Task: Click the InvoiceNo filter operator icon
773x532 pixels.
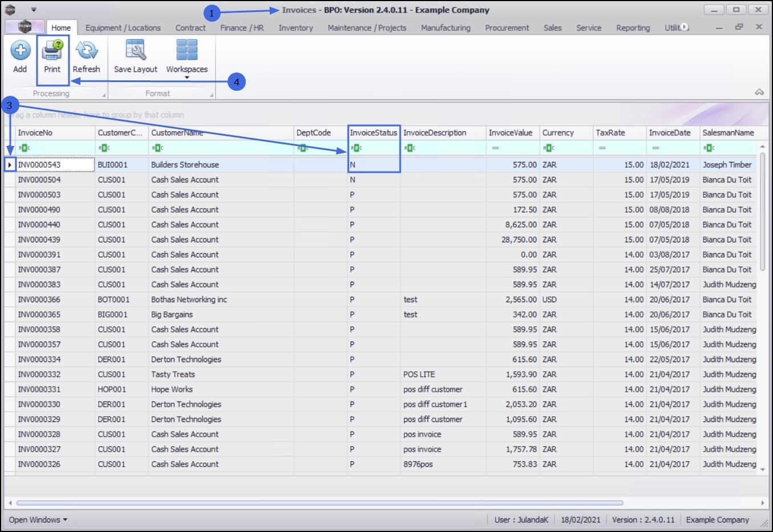Action: coord(24,148)
